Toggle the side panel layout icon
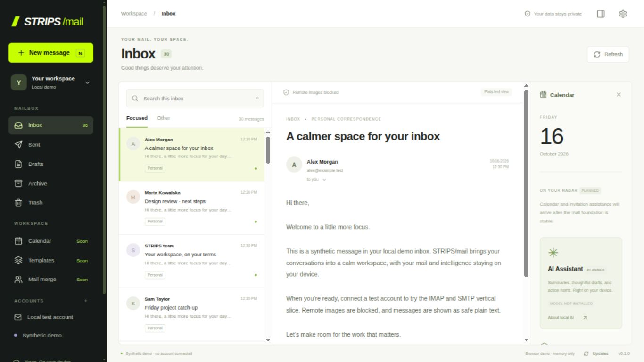The width and height of the screenshot is (644, 362). [x=601, y=14]
